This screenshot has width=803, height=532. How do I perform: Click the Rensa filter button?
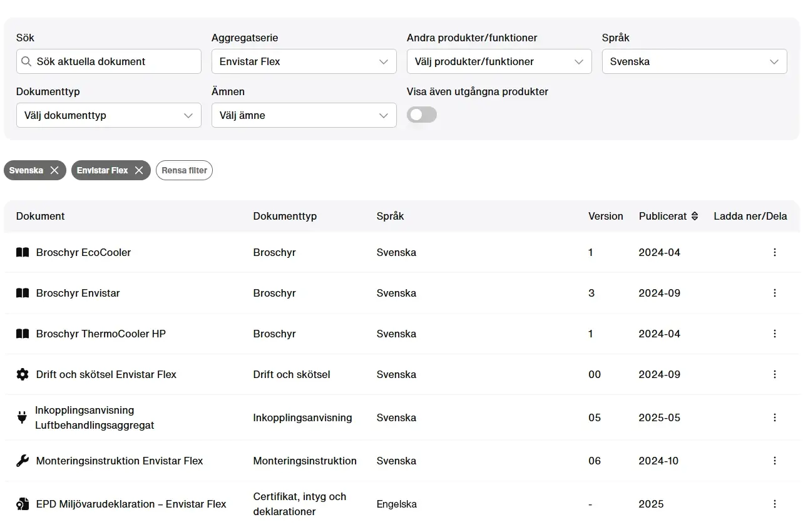pyautogui.click(x=184, y=170)
